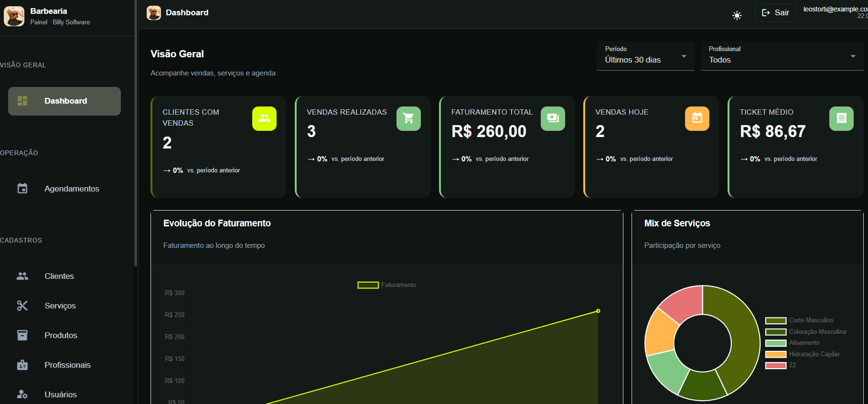
Task: Toggle Corte Masculino legend entry
Action: click(x=799, y=320)
